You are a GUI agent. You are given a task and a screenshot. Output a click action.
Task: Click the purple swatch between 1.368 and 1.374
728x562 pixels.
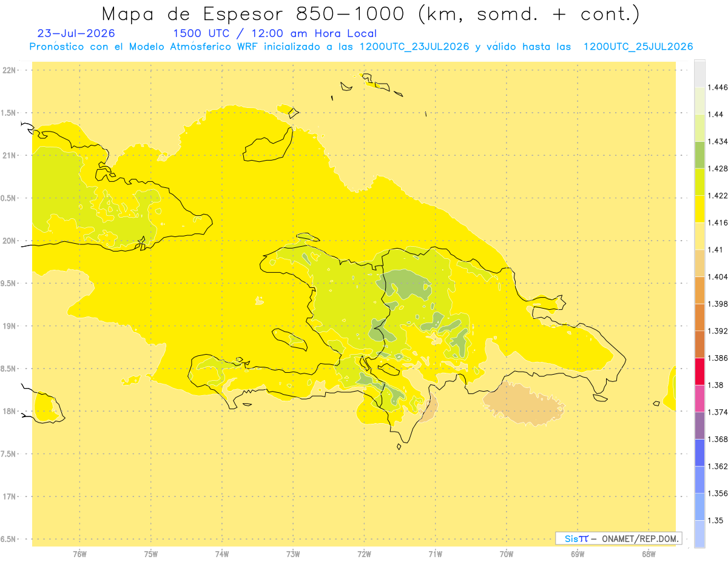(699, 425)
